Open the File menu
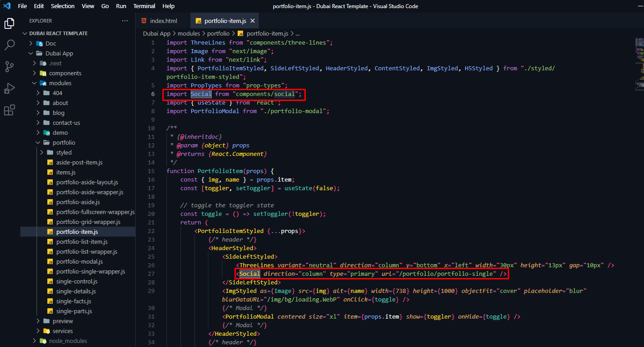The height and width of the screenshot is (347, 644). pos(22,6)
